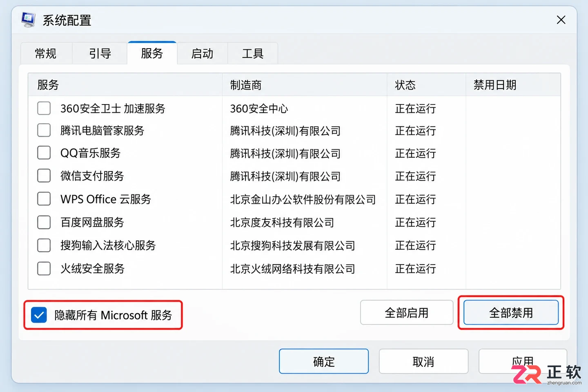This screenshot has width=588, height=392.
Task: Select the 微信支付服务 row name
Action: (92, 176)
